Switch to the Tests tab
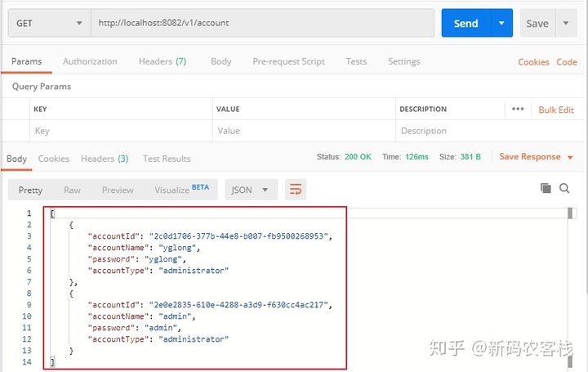This screenshot has height=372, width=588. pyautogui.click(x=356, y=61)
